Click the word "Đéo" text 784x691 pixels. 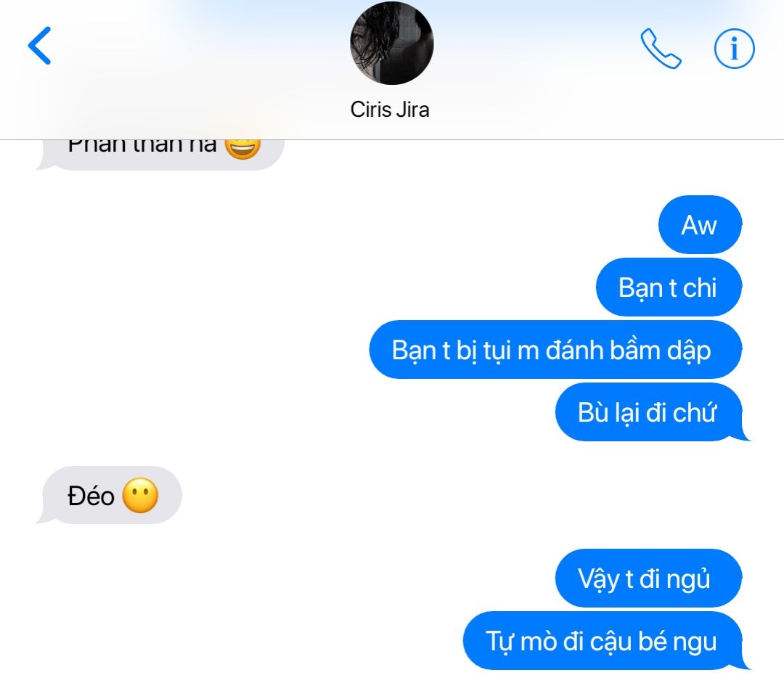(91, 496)
